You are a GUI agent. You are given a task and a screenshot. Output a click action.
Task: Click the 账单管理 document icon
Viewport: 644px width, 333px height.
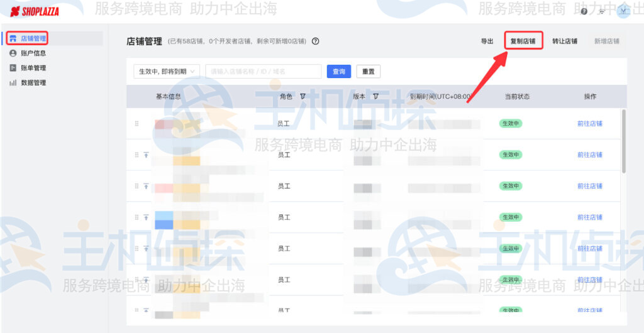pos(13,68)
